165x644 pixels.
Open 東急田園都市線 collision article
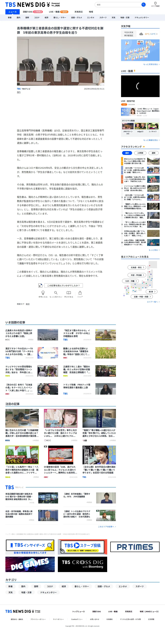coord(31,498)
